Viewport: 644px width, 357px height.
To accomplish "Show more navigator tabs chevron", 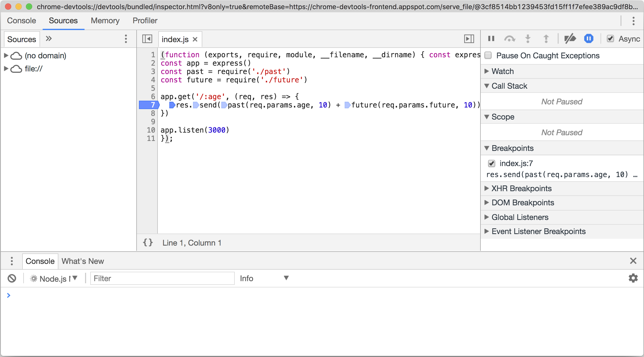I will point(49,39).
